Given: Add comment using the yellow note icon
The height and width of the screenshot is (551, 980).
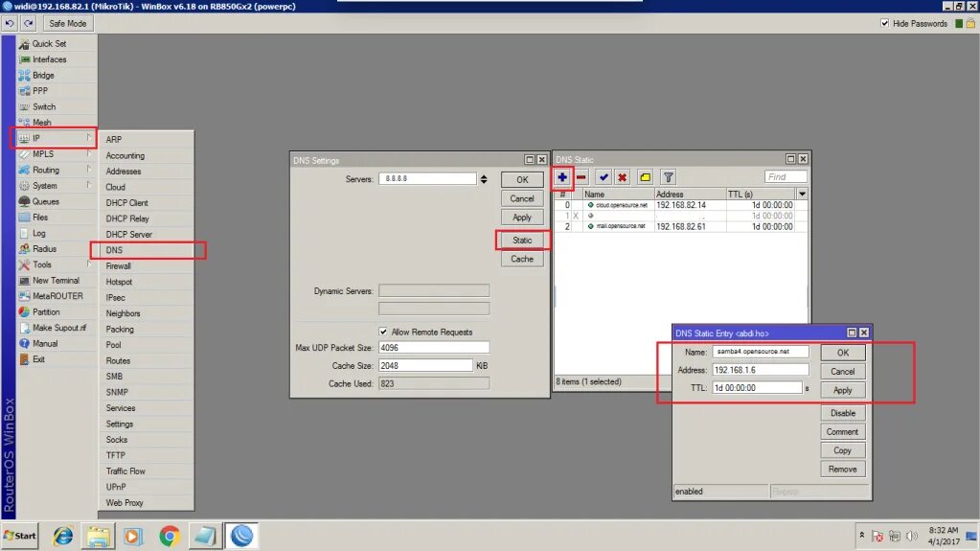Looking at the screenshot, I should (x=645, y=177).
